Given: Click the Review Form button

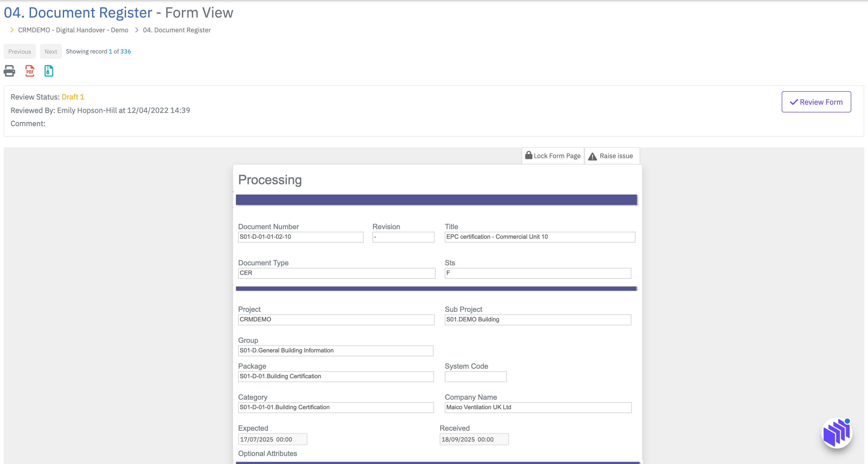Looking at the screenshot, I should coord(816,102).
